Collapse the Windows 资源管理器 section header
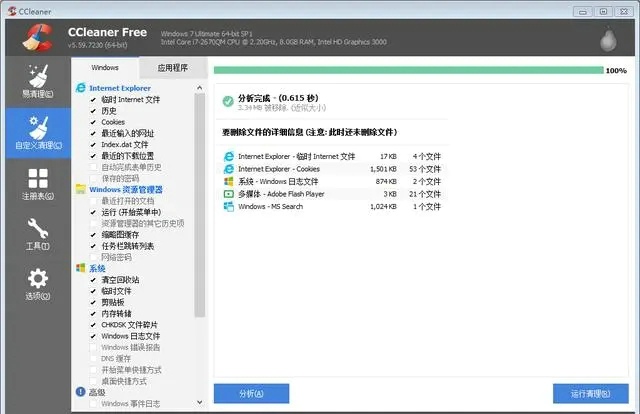The image size is (640, 414). 126,189
